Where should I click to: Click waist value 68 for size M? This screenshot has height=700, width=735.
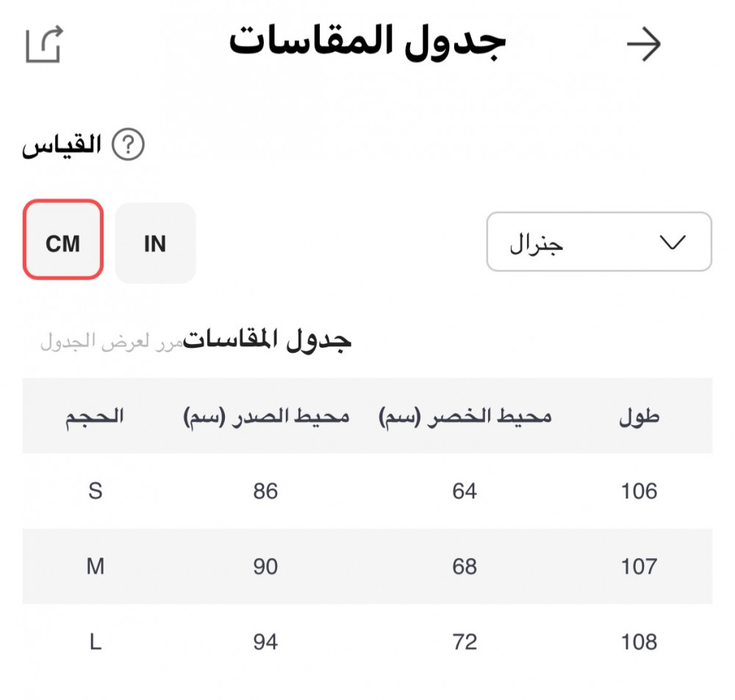(465, 566)
